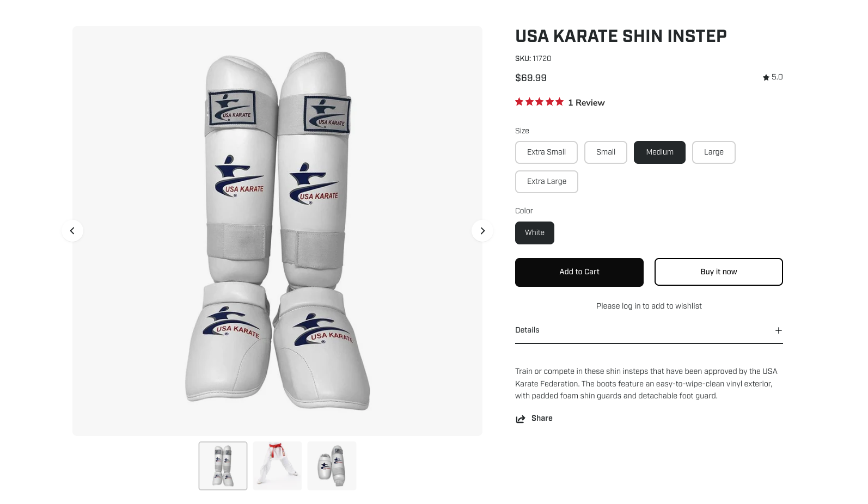Click the red five-star rating
This screenshot has height=504, width=868.
click(539, 102)
